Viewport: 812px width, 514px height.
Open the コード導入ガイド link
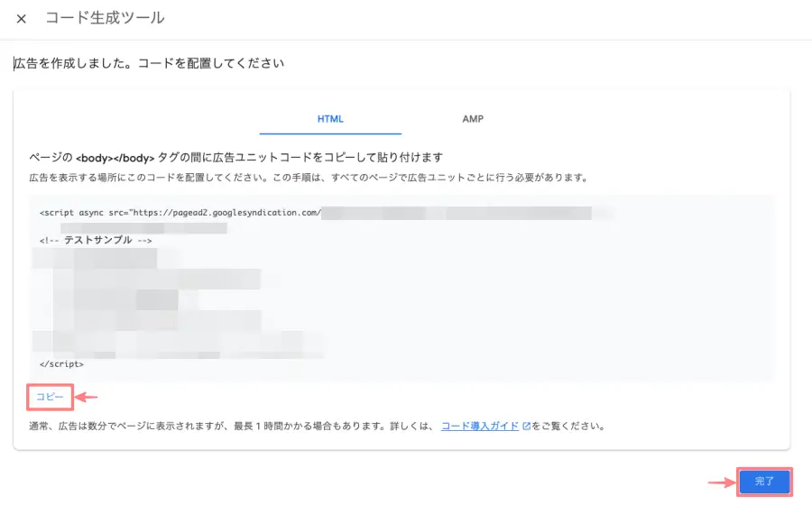coord(480,426)
